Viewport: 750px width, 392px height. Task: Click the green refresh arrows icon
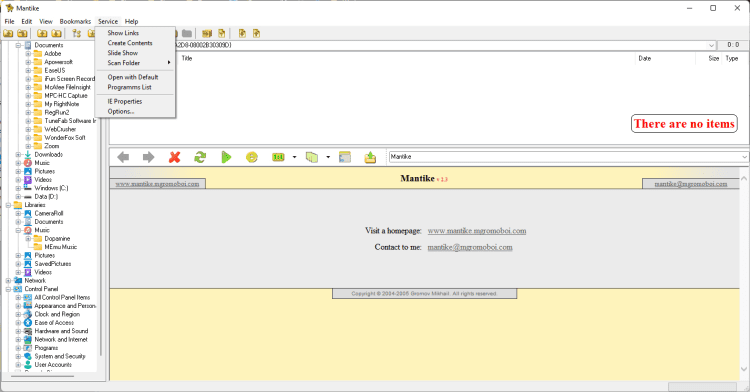(200, 157)
